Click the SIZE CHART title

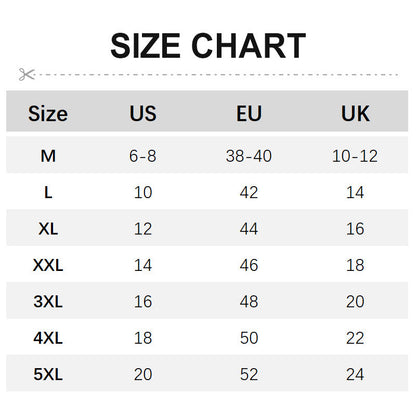208,46
